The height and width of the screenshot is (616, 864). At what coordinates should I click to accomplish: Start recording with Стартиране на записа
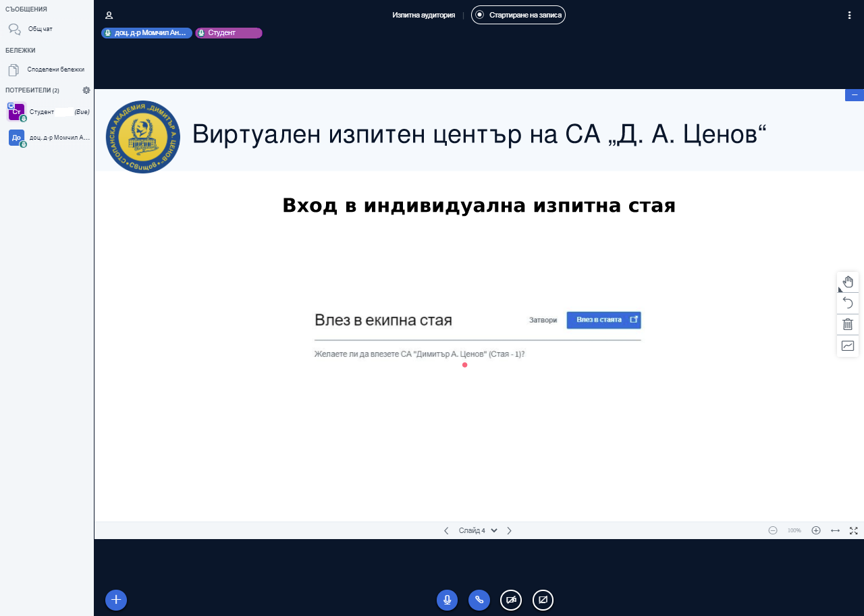pyautogui.click(x=518, y=15)
